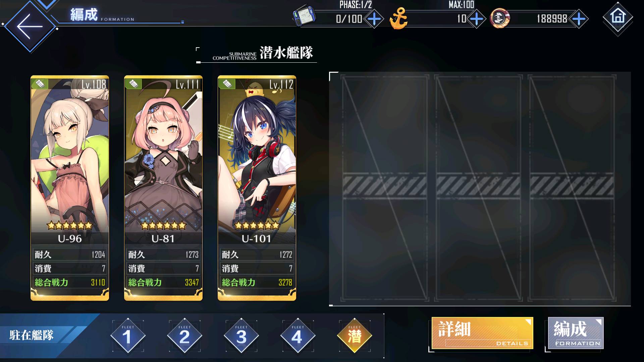644x362 pixels.
Task: Add coins with plus beside 188998
Action: point(579,19)
